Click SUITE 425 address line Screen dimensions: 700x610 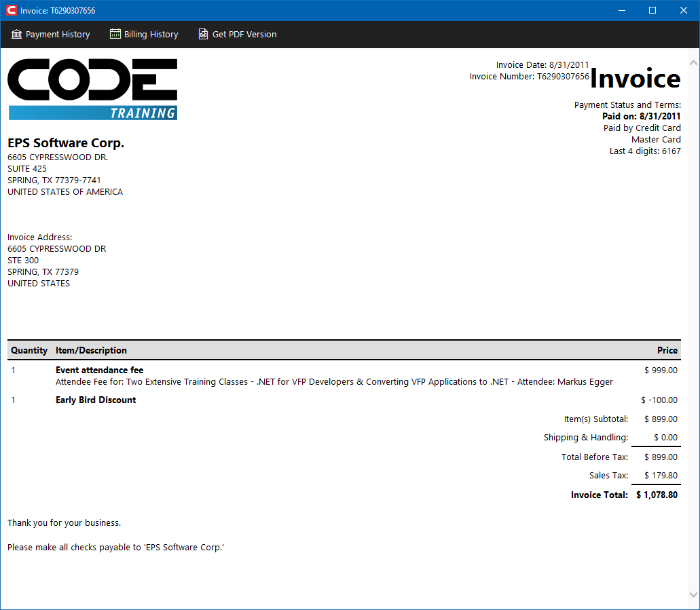click(x=26, y=169)
